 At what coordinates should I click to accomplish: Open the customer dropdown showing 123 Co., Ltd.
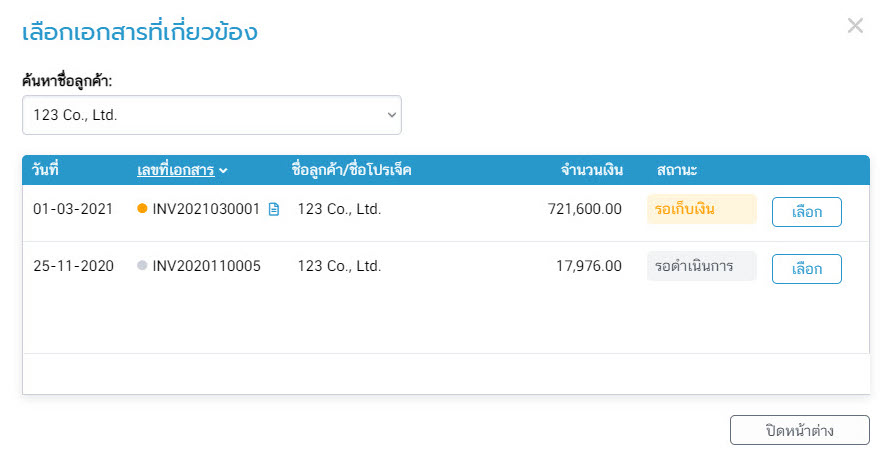pos(211,115)
